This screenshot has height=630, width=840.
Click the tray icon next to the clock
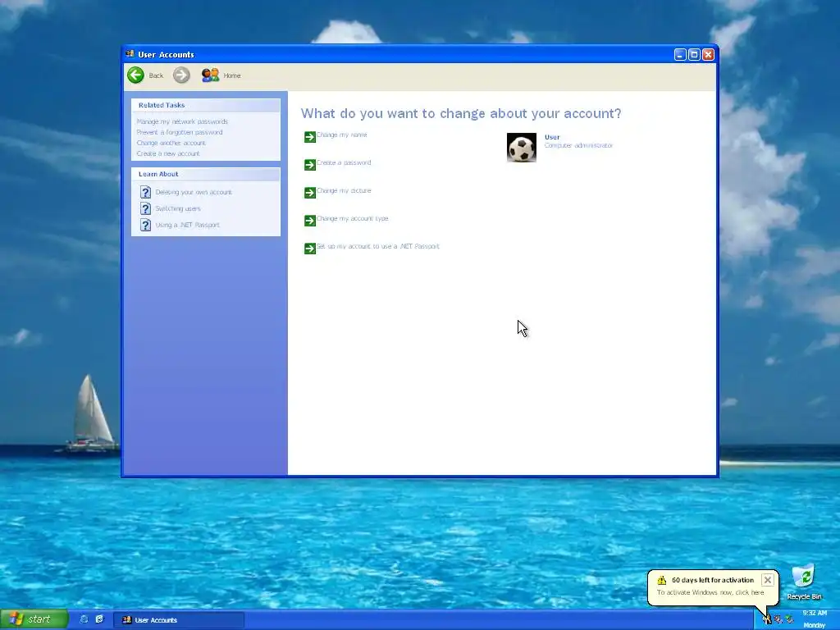pyautogui.click(x=789, y=619)
